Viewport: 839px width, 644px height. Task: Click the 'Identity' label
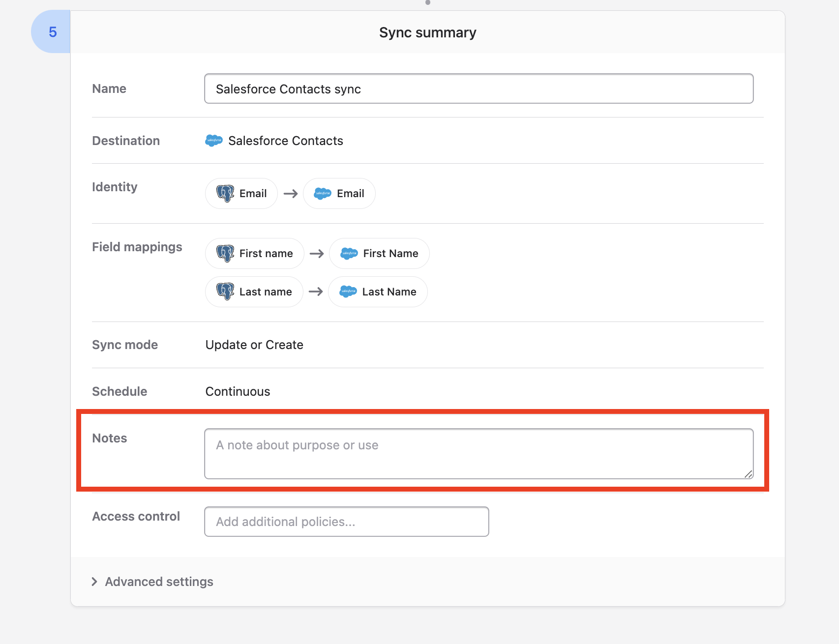coord(115,187)
